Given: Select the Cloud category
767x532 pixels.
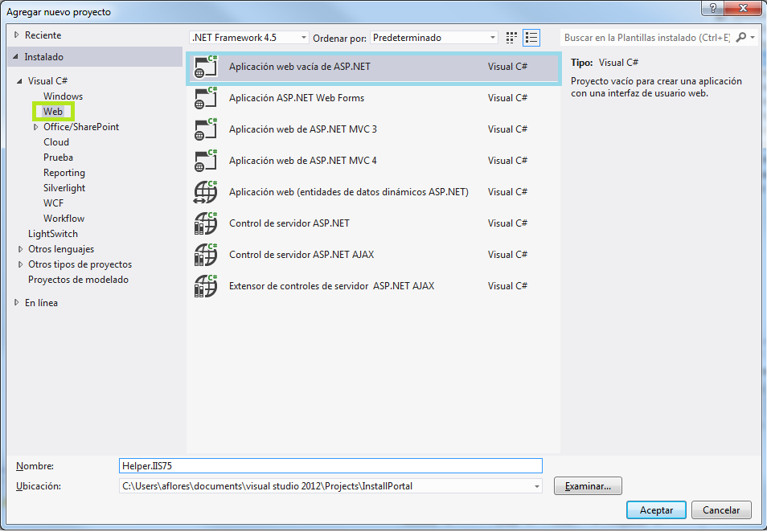Looking at the screenshot, I should point(56,141).
